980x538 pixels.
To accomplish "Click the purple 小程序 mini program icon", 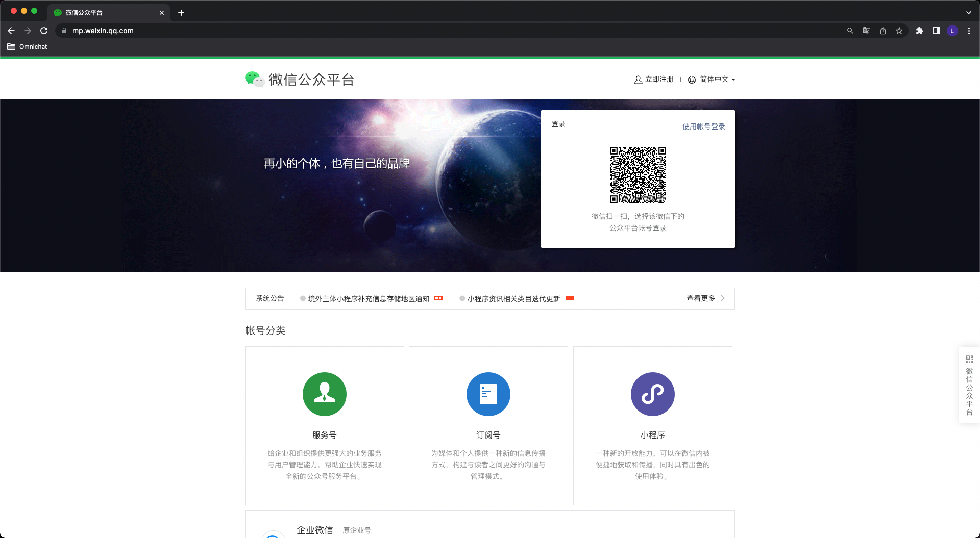I will coord(652,394).
